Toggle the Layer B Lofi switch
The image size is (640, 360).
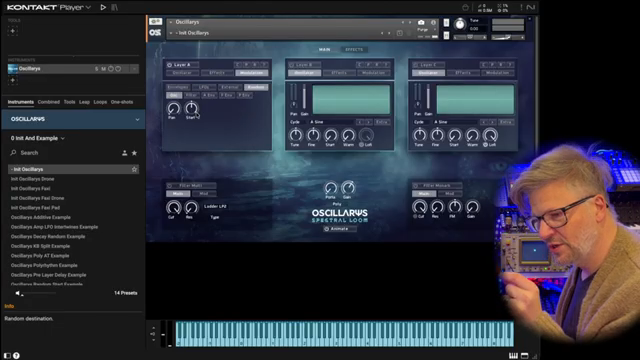pos(362,144)
